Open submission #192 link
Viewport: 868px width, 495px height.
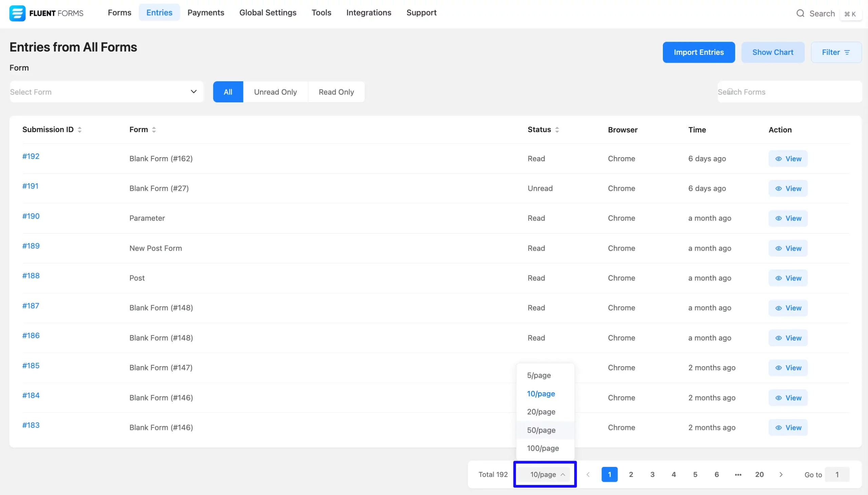click(x=31, y=157)
